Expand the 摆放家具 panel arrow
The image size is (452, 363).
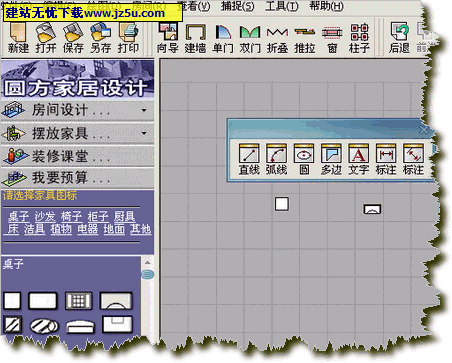click(144, 133)
